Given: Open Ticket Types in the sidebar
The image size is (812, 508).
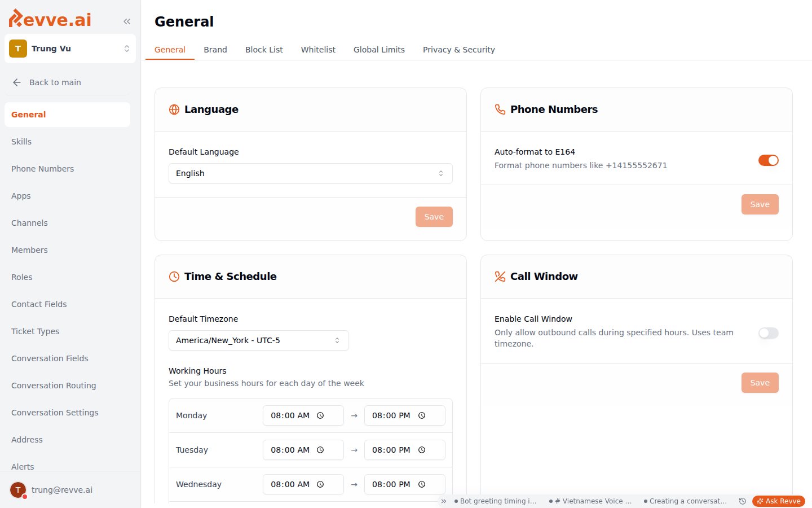Looking at the screenshot, I should [x=67, y=331].
